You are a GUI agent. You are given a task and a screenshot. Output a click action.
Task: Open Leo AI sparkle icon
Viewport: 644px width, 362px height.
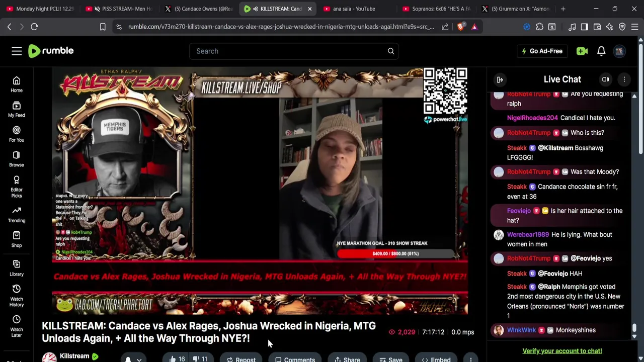click(610, 27)
